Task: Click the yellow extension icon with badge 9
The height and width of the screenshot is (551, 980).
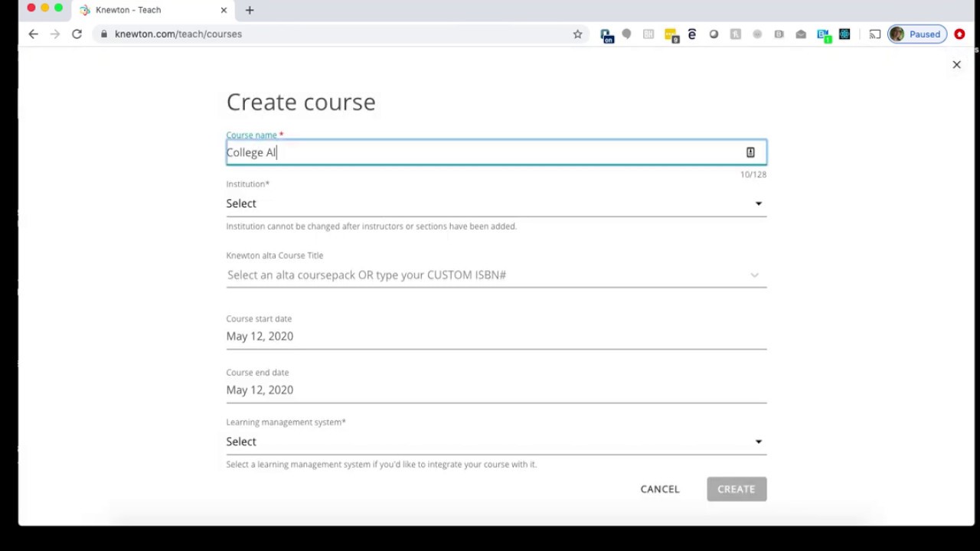Action: click(671, 34)
